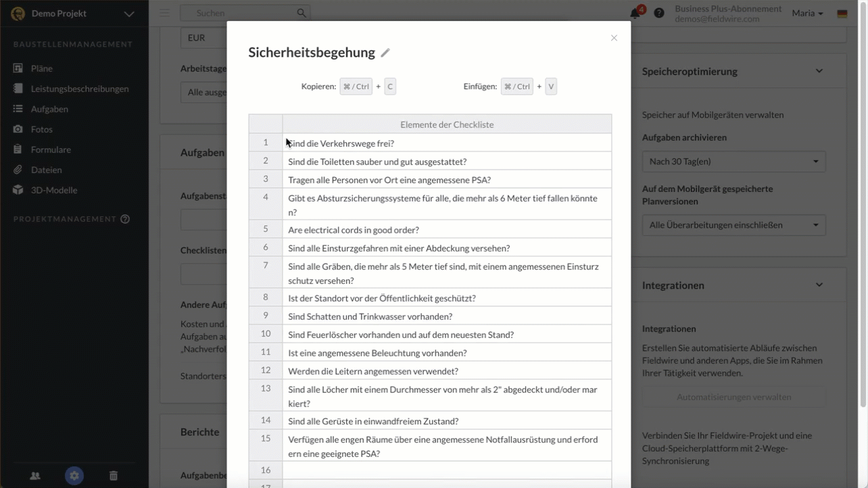Click the trash icon in sidebar footer
Screen dimensions: 868x488
click(x=114, y=476)
